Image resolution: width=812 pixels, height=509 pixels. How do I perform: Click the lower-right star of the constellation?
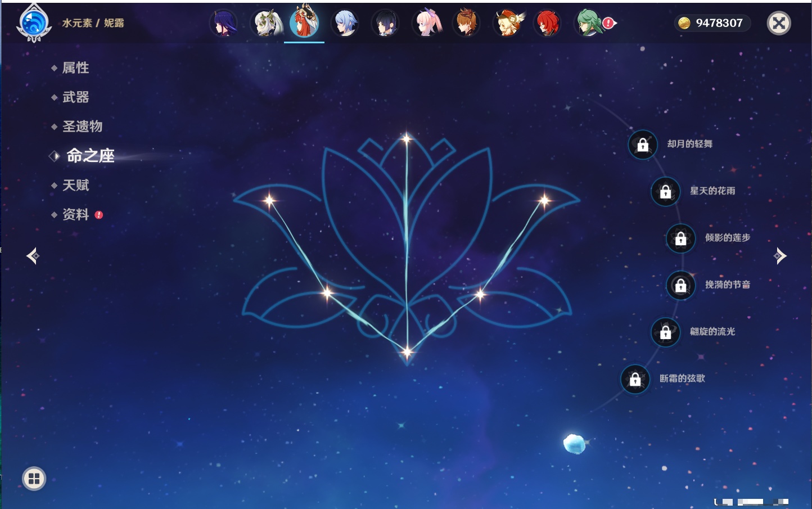[x=480, y=294]
